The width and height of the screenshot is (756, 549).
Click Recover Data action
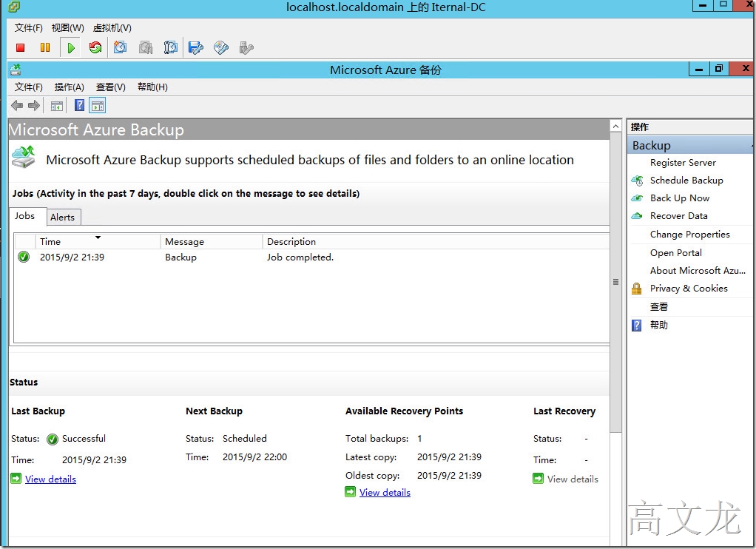679,215
